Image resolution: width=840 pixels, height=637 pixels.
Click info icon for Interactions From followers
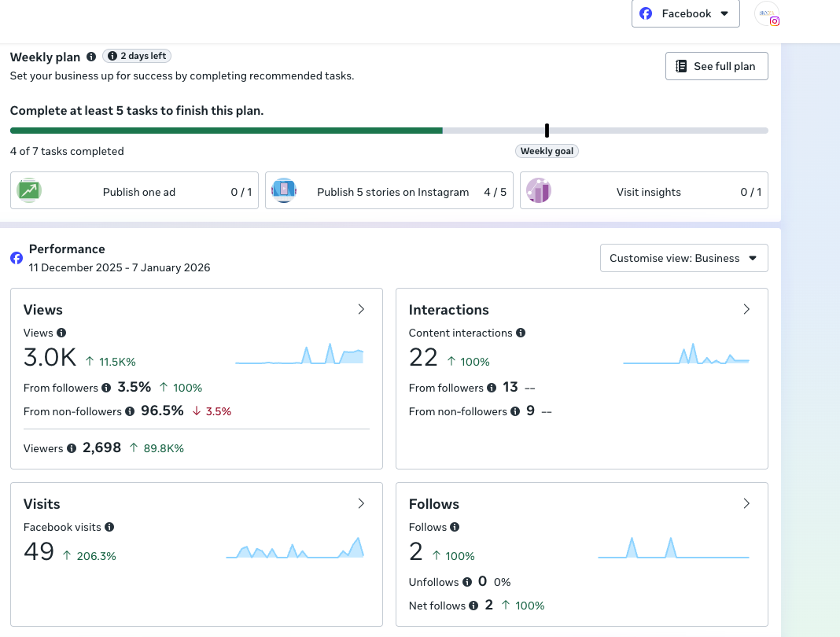[x=492, y=388]
